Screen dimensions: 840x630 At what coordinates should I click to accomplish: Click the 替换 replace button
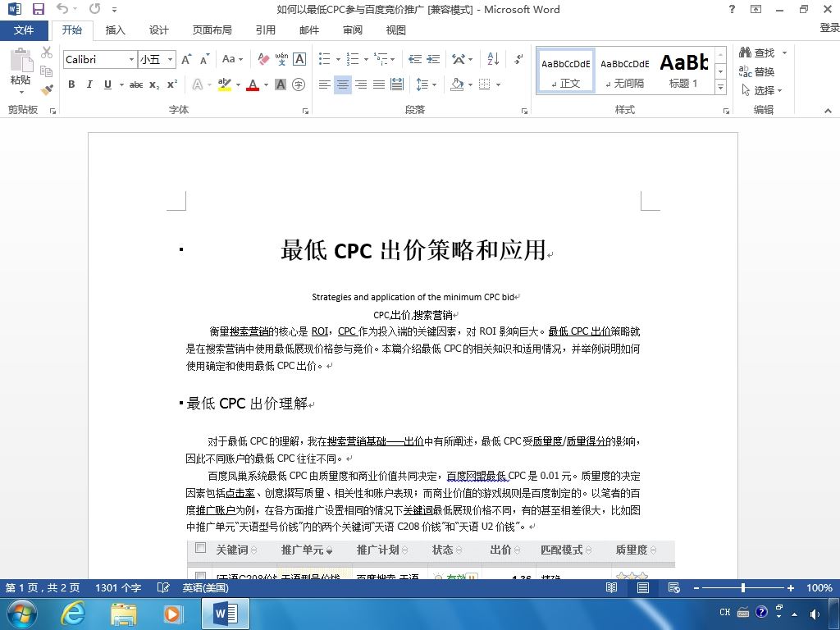757,71
